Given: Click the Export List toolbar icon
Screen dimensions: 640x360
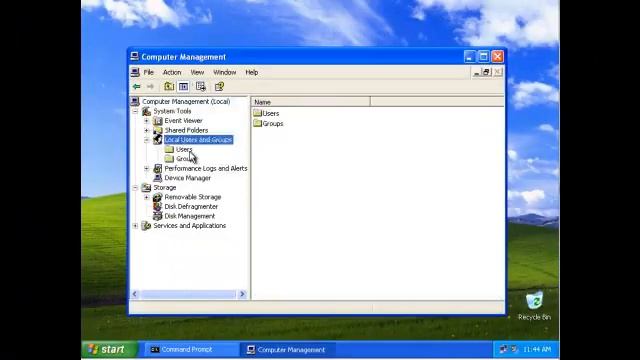Looking at the screenshot, I should (200, 87).
